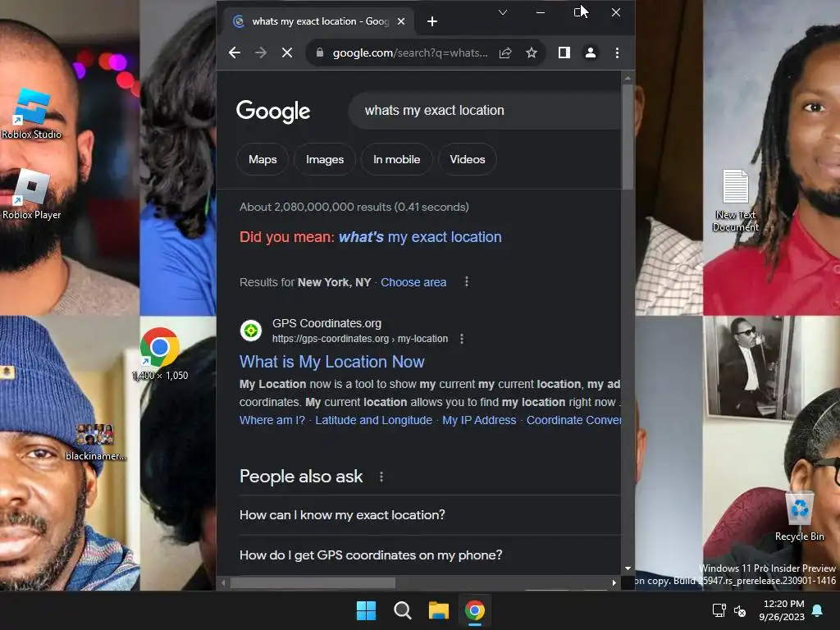Filter results by Videos
The width and height of the screenshot is (840, 630).
coord(467,159)
